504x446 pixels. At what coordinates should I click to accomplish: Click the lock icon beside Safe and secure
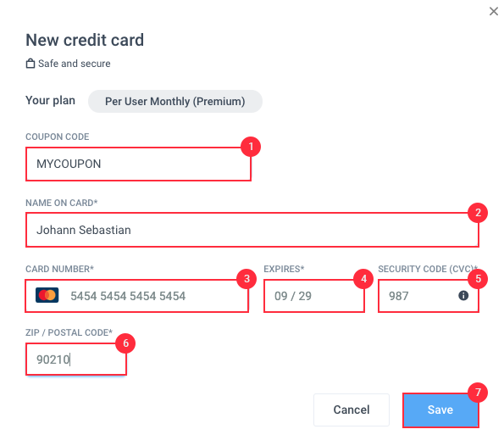(30, 64)
